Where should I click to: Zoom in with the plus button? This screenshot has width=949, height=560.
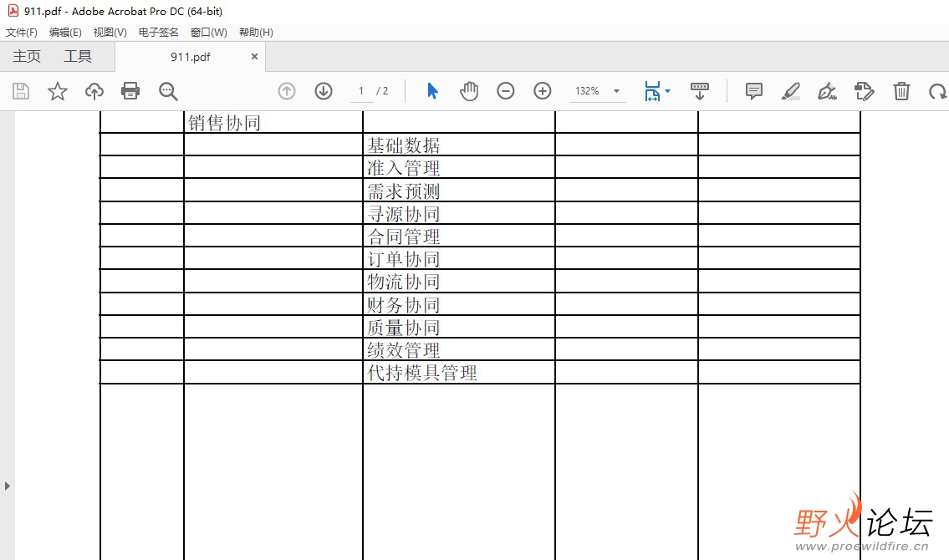[x=543, y=91]
